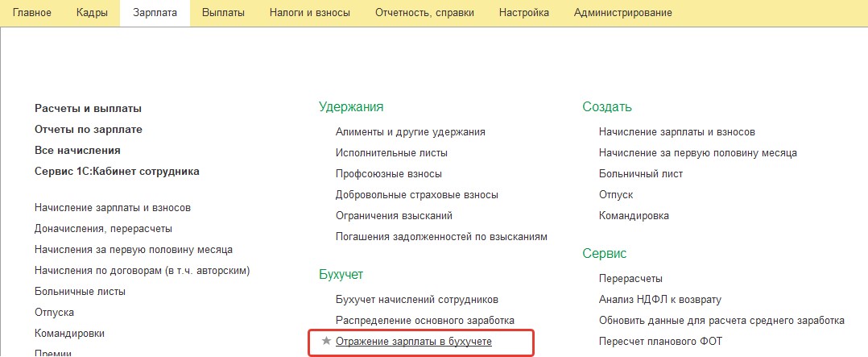
Task: Click the favorite star beside Отражение зарплаты в бухучете
Action: coord(326,342)
